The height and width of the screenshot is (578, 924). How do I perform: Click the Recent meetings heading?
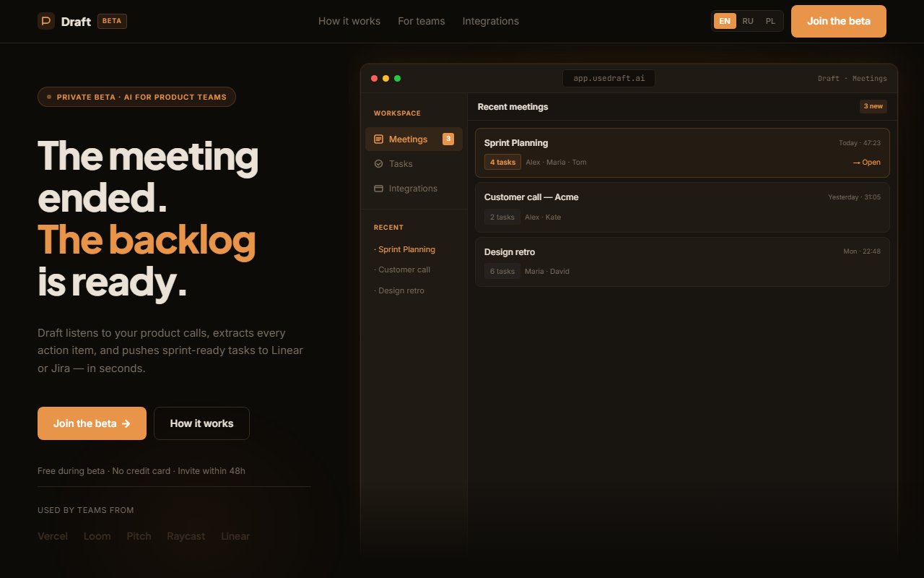513,107
